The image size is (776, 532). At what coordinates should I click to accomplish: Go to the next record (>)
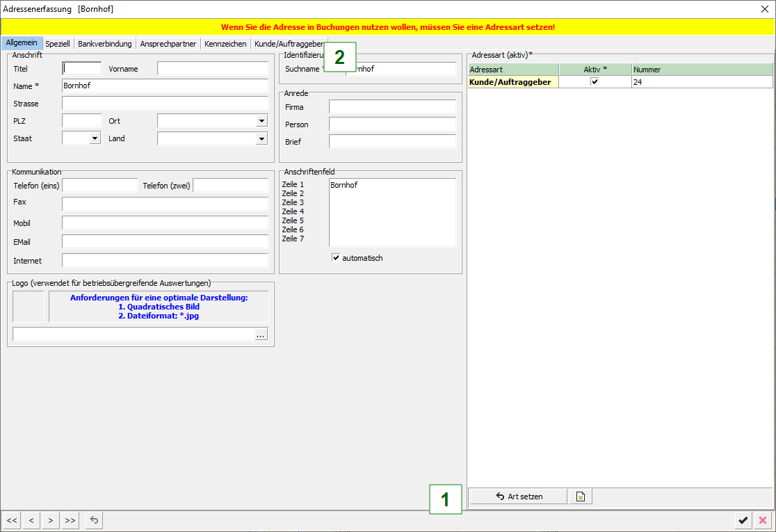[50, 520]
